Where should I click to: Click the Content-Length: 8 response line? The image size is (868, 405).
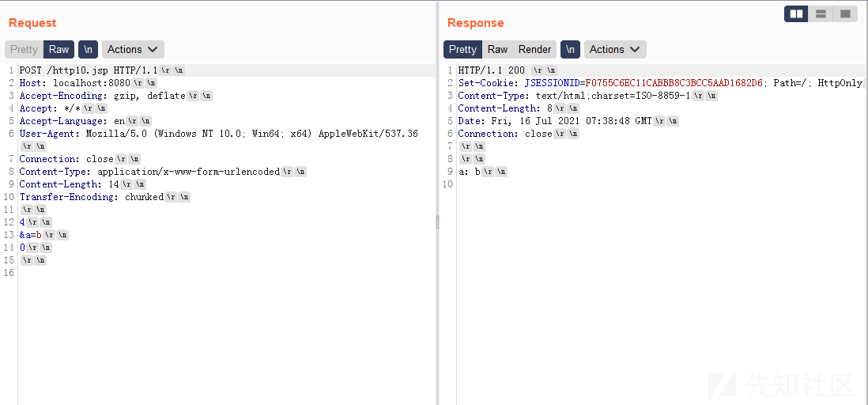pos(519,108)
